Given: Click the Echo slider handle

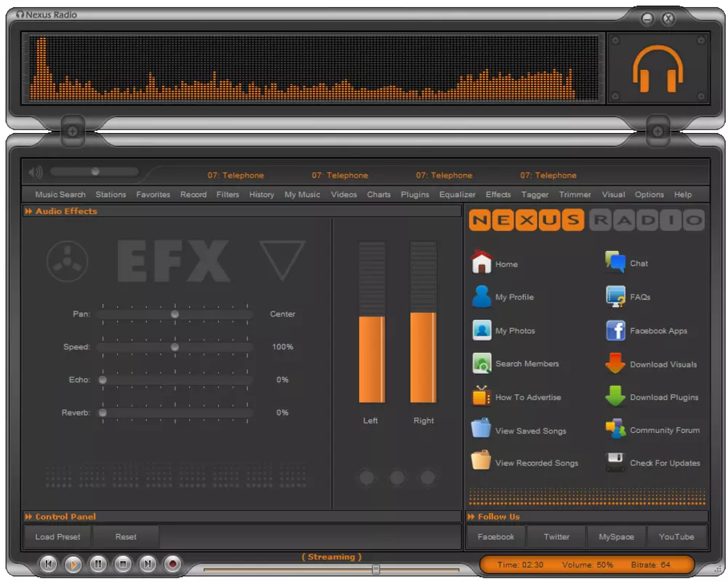Looking at the screenshot, I should [x=103, y=380].
